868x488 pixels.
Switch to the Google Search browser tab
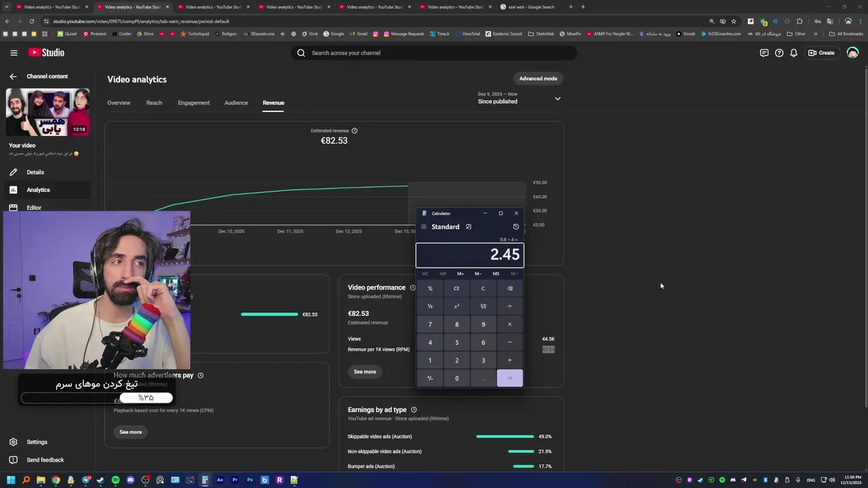[536, 7]
